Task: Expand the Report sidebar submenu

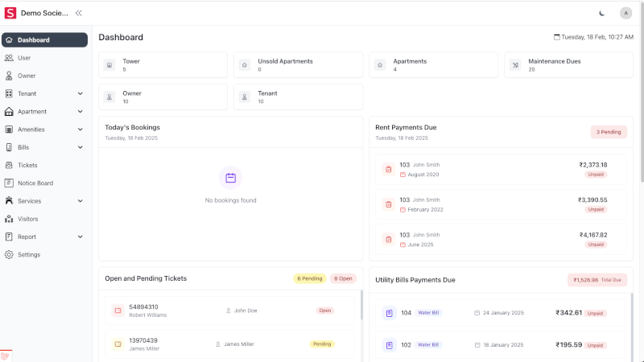Action: pos(80,237)
